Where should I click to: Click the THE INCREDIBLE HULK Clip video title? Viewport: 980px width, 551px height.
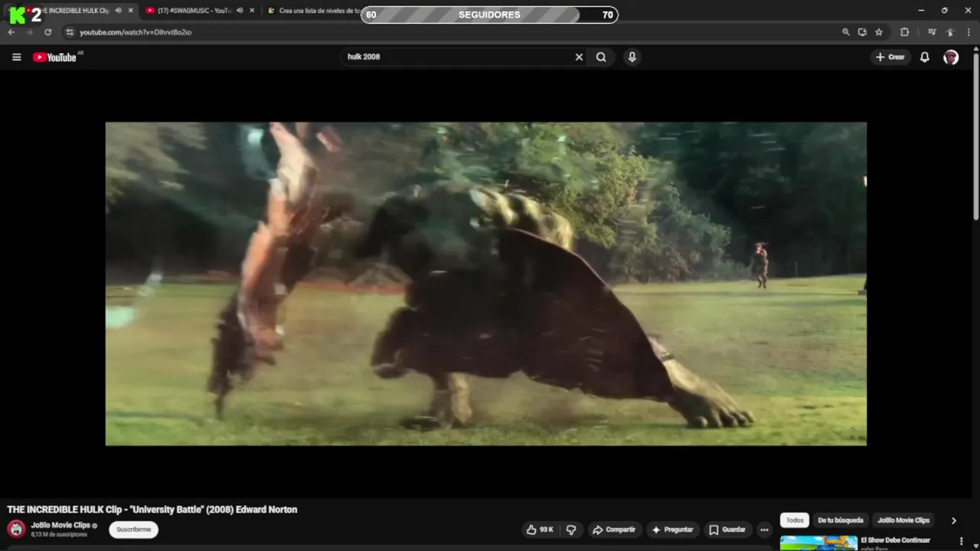coord(152,510)
